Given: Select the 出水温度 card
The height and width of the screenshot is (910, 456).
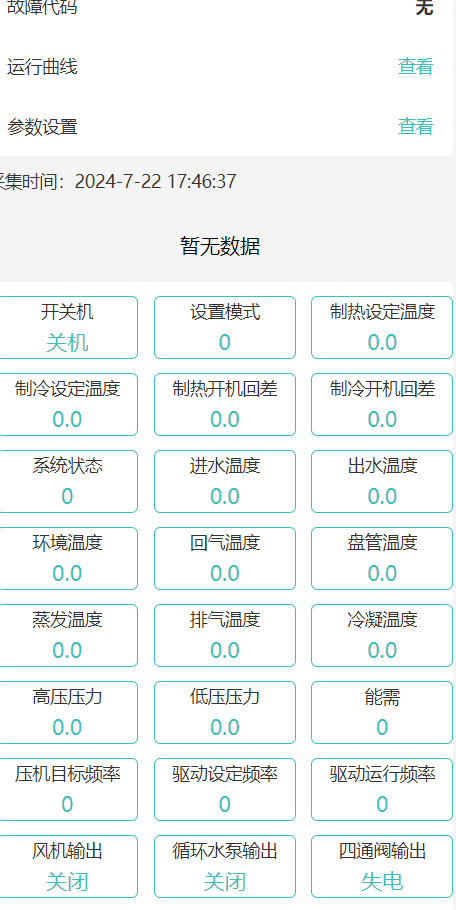Looking at the screenshot, I should [382, 482].
